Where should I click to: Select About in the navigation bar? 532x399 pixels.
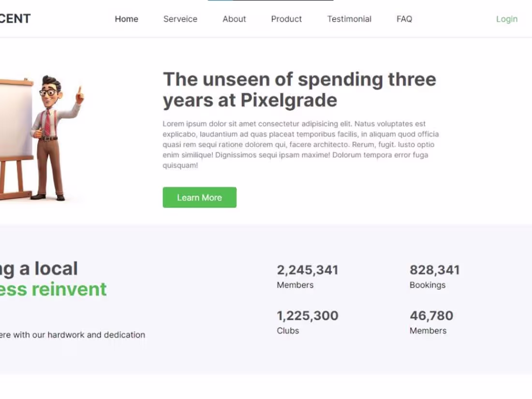click(234, 19)
